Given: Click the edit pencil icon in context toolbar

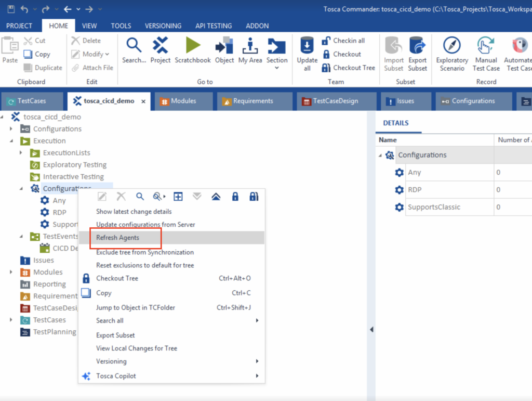Looking at the screenshot, I should tap(102, 196).
